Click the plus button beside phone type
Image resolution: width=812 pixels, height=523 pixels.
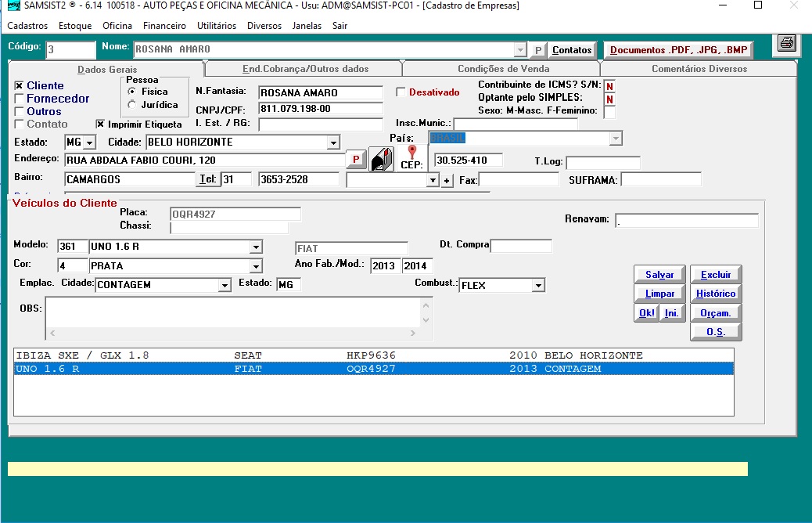[x=447, y=180]
